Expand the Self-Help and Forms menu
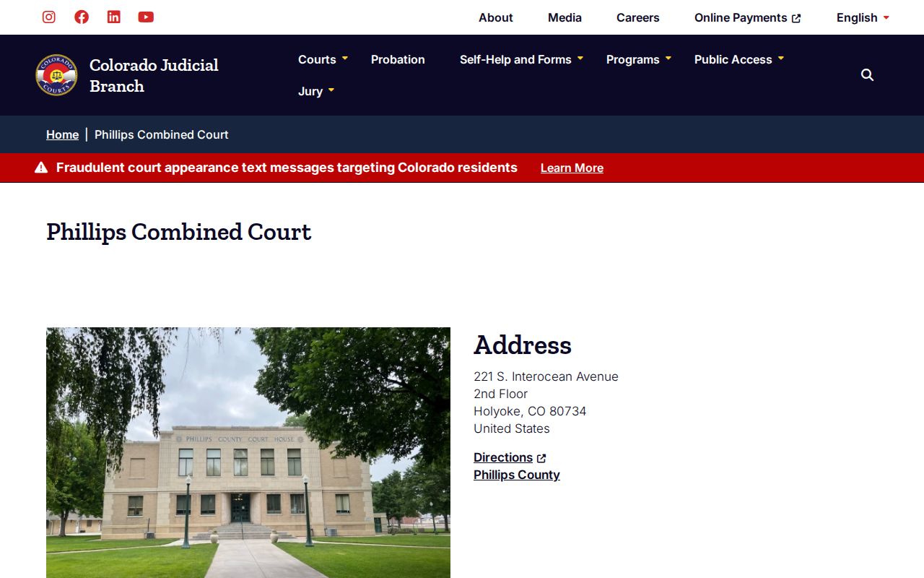This screenshot has height=578, width=924. pyautogui.click(x=521, y=59)
